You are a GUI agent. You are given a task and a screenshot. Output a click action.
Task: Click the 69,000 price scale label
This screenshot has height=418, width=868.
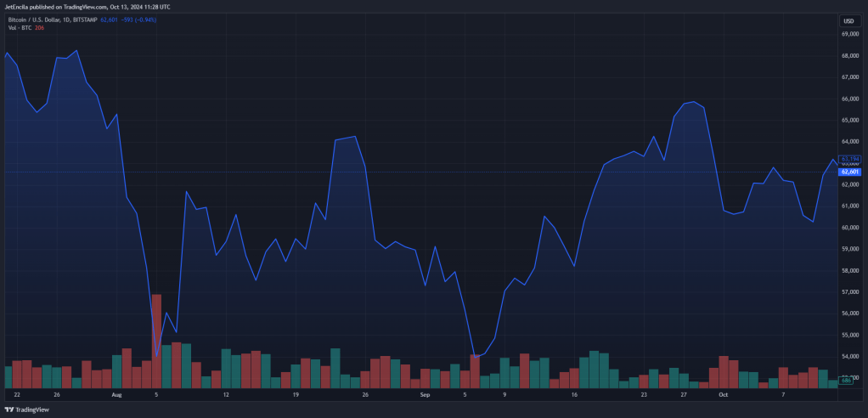[x=849, y=34]
